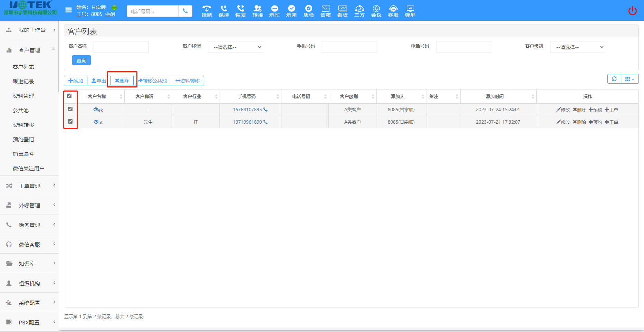Click the 删除 button in the toolbar

click(122, 81)
